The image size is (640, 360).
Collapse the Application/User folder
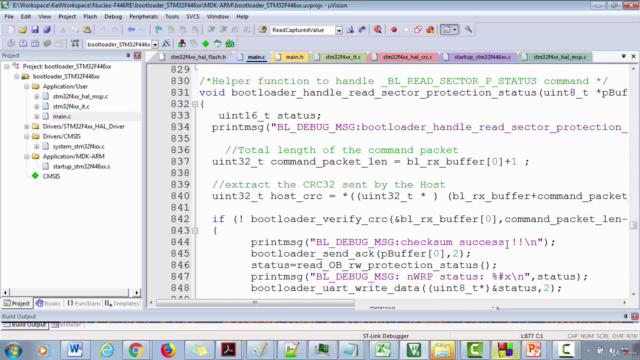click(27, 86)
